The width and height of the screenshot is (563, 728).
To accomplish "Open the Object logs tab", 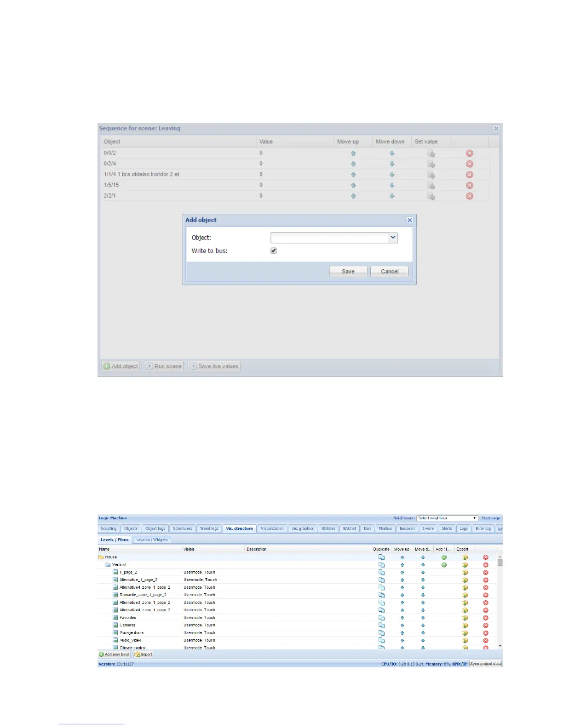I will [155, 529].
